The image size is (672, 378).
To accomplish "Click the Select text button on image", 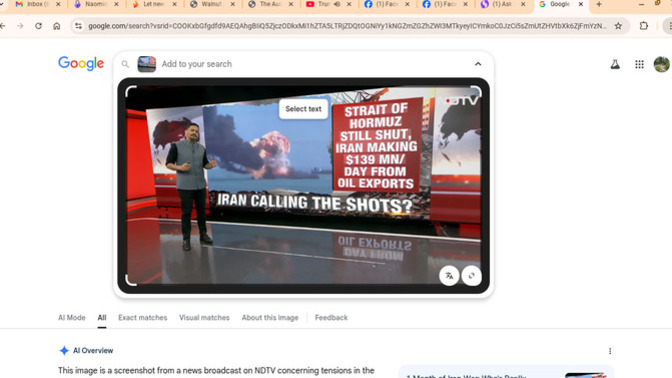I will tap(303, 109).
